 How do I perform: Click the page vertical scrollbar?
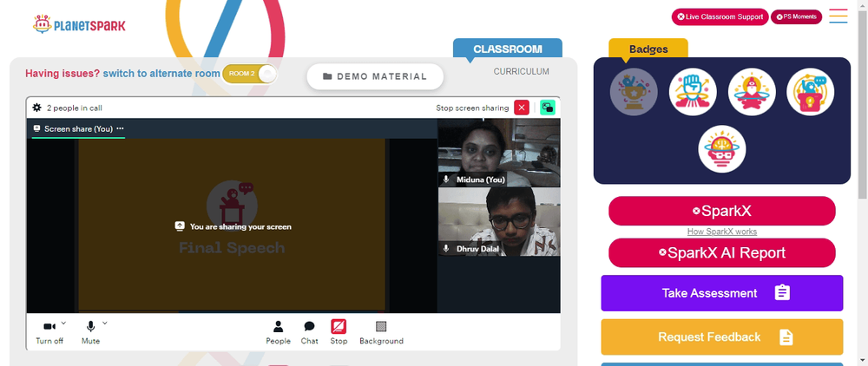pos(863,105)
